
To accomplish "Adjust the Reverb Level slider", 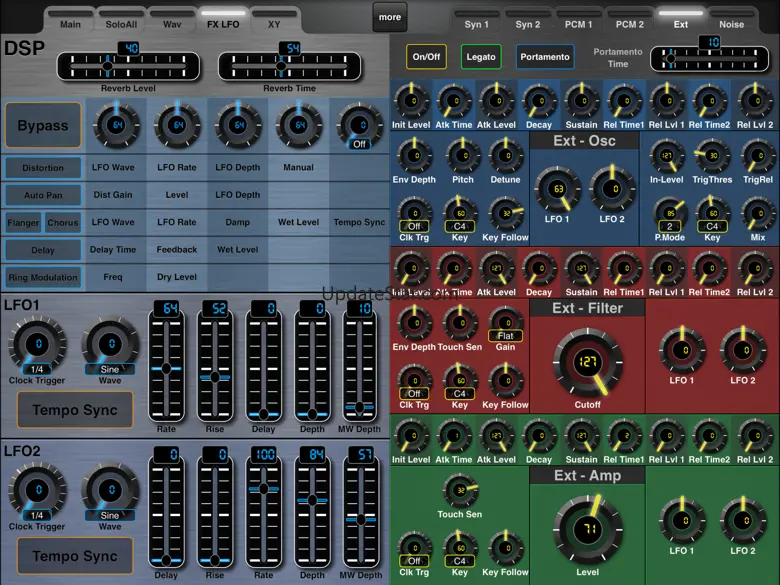I will pos(128,66).
